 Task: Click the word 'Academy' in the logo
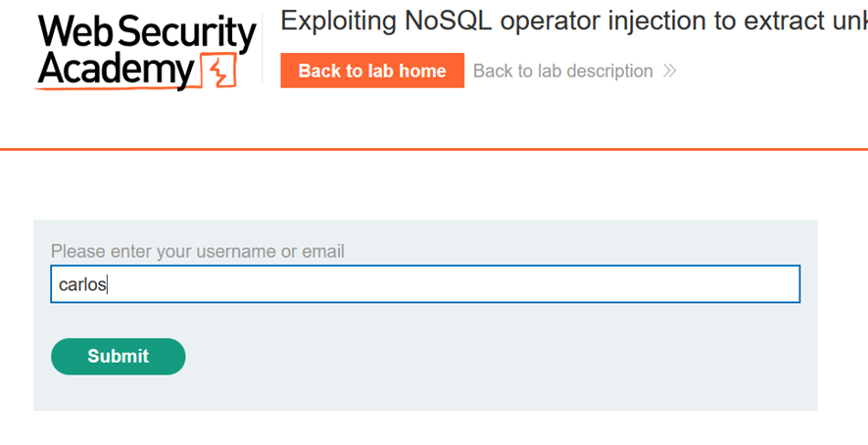tap(117, 71)
